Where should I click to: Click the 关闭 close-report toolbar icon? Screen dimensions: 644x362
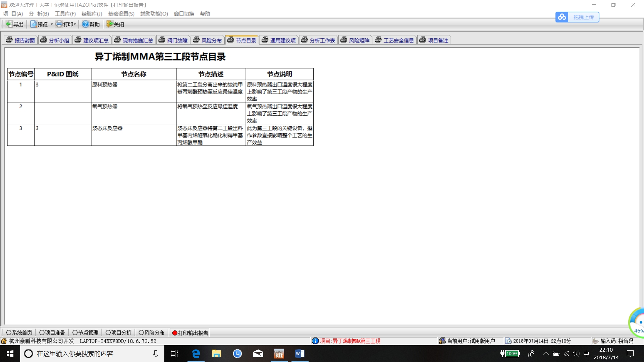coord(110,24)
